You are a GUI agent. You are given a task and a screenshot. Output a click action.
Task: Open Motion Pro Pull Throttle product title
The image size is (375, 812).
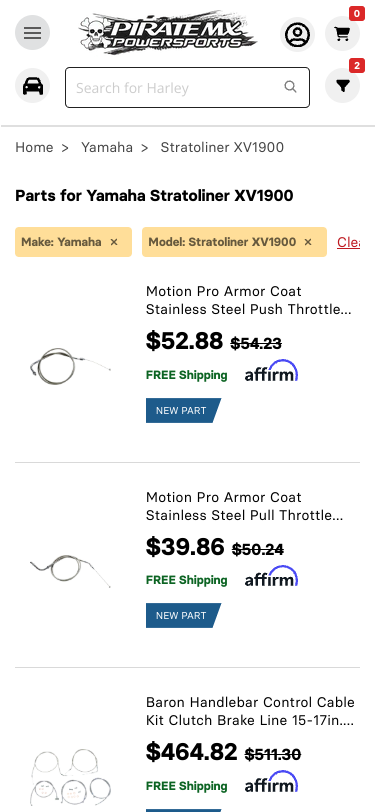(x=245, y=506)
